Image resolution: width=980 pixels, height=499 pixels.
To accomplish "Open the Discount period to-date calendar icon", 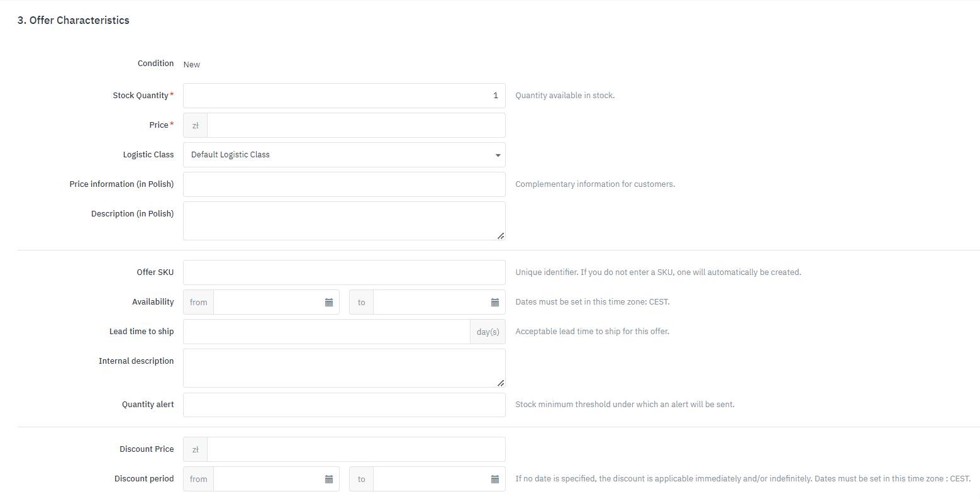I will 494,479.
